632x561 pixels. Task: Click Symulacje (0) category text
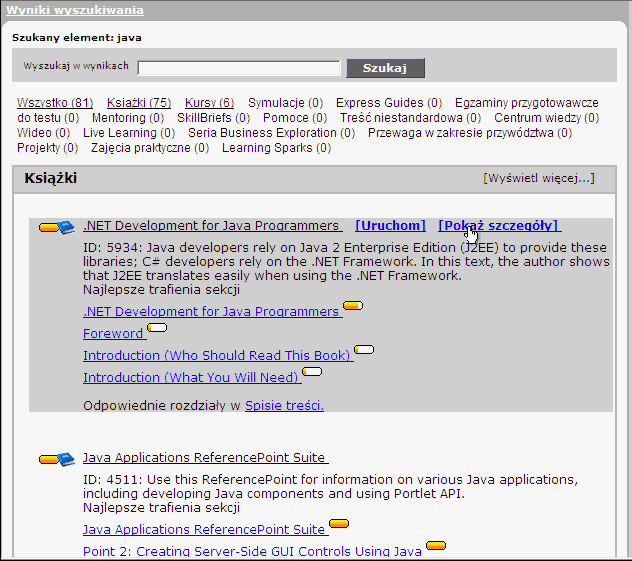(285, 103)
